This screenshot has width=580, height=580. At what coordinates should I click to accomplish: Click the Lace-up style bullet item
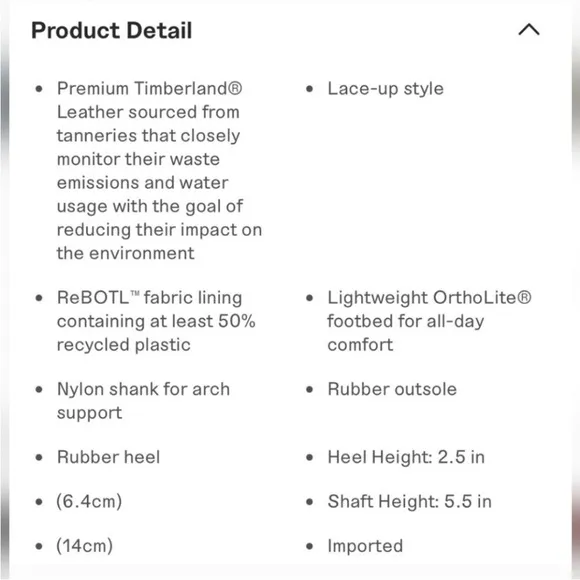[x=385, y=89]
